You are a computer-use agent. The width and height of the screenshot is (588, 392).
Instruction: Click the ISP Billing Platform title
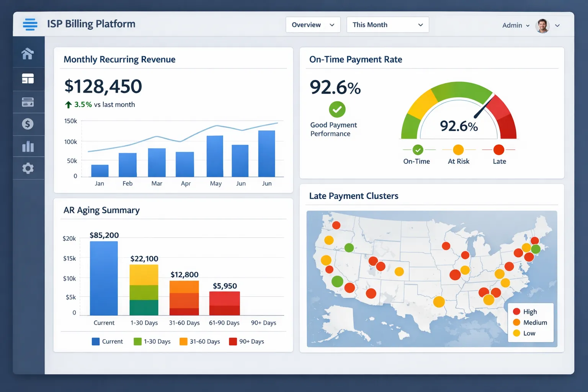(91, 24)
